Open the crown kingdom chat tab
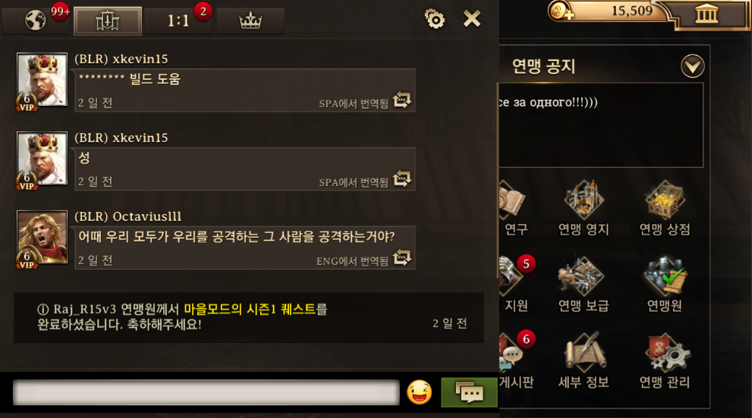The image size is (752, 418). (250, 21)
